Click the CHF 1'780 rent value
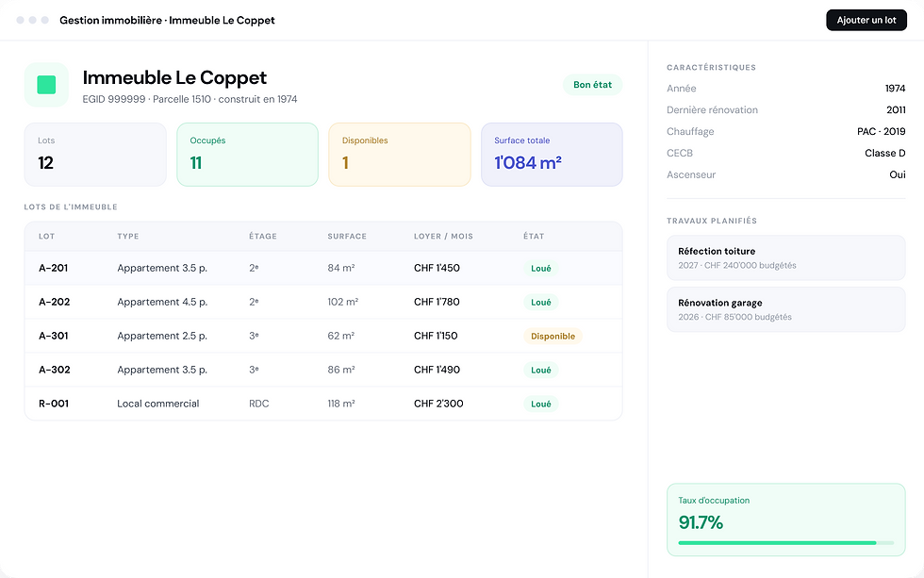 [437, 303]
